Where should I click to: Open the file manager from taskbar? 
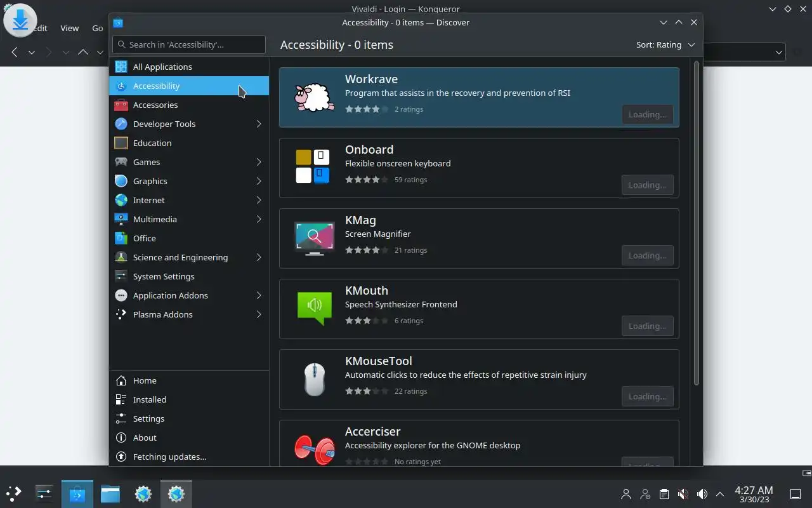pyautogui.click(x=110, y=493)
